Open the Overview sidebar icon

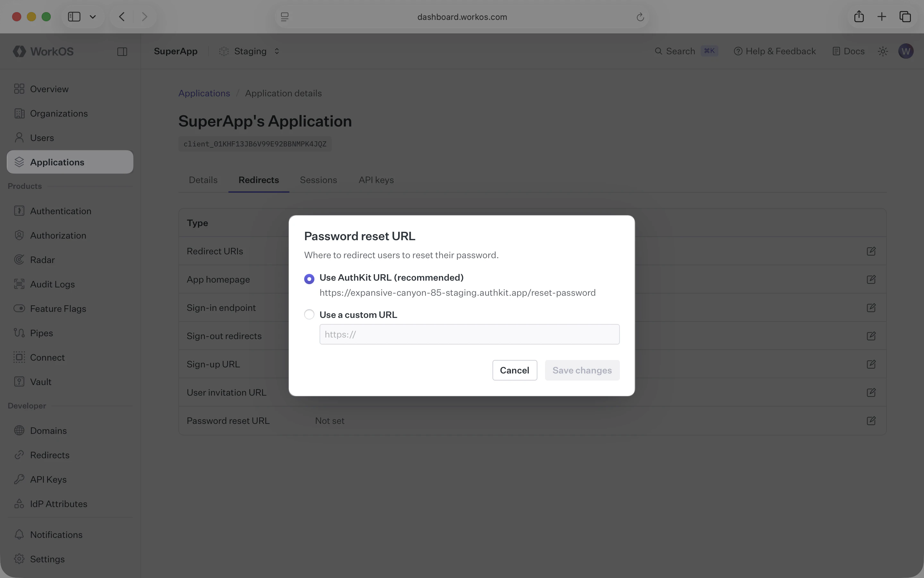[x=19, y=89]
